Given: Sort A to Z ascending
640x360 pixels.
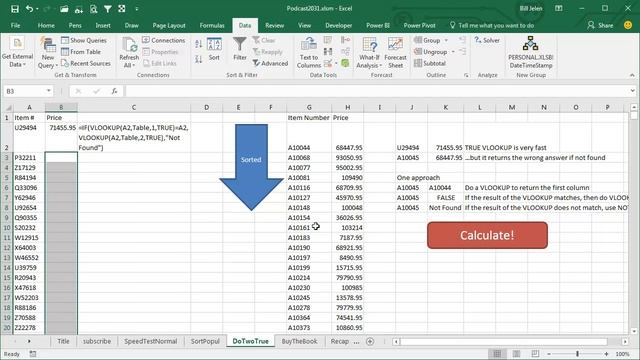Looking at the screenshot, I should (199, 44).
